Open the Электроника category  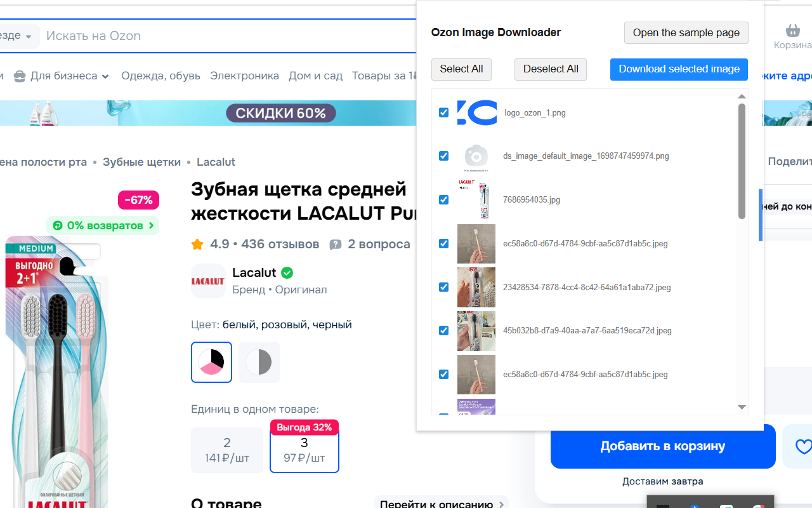[x=245, y=76]
